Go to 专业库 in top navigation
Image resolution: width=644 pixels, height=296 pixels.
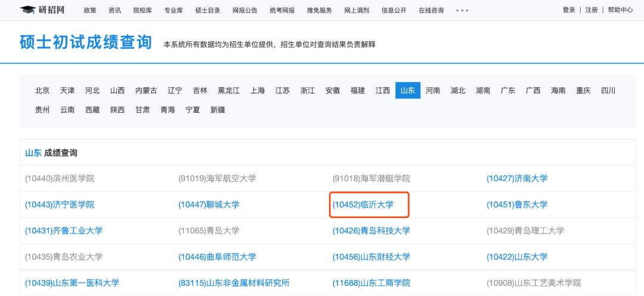(174, 10)
